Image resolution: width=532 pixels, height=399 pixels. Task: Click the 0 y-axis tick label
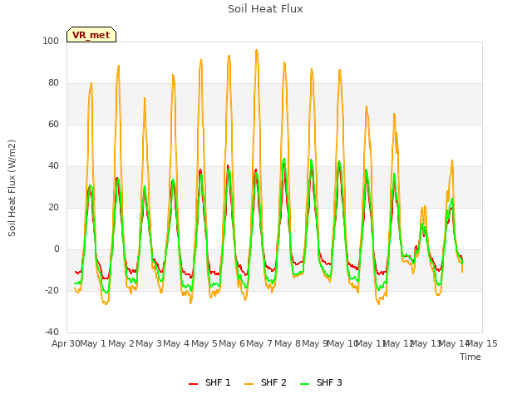[57, 249]
